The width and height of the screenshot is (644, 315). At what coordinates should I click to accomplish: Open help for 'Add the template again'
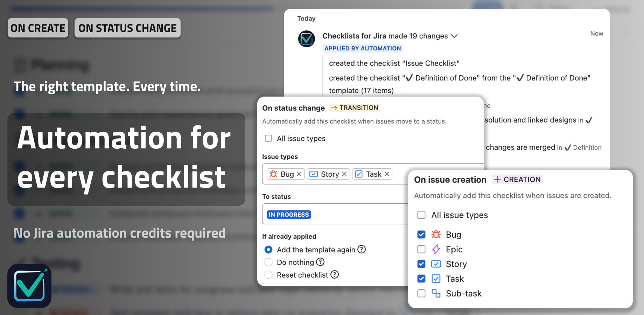click(x=362, y=249)
